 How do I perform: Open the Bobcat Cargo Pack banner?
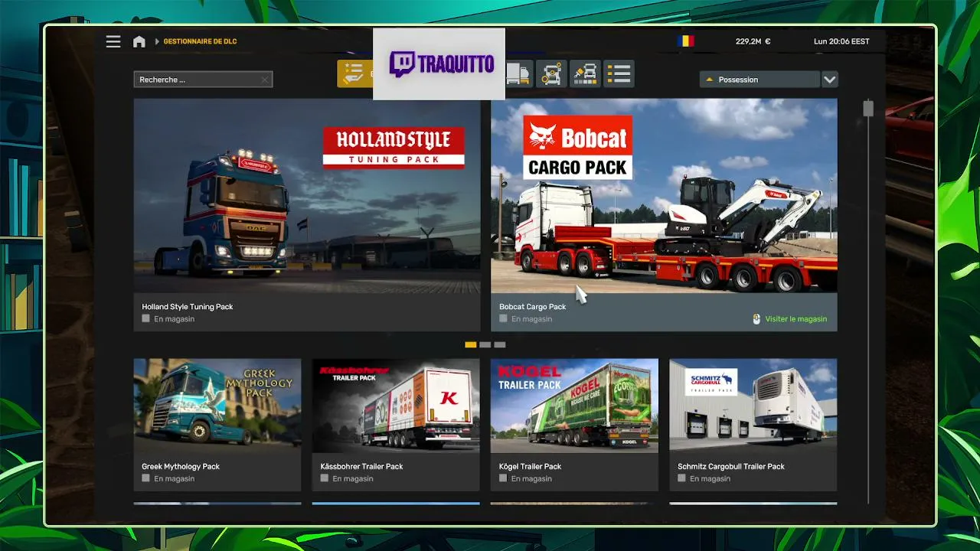click(664, 195)
